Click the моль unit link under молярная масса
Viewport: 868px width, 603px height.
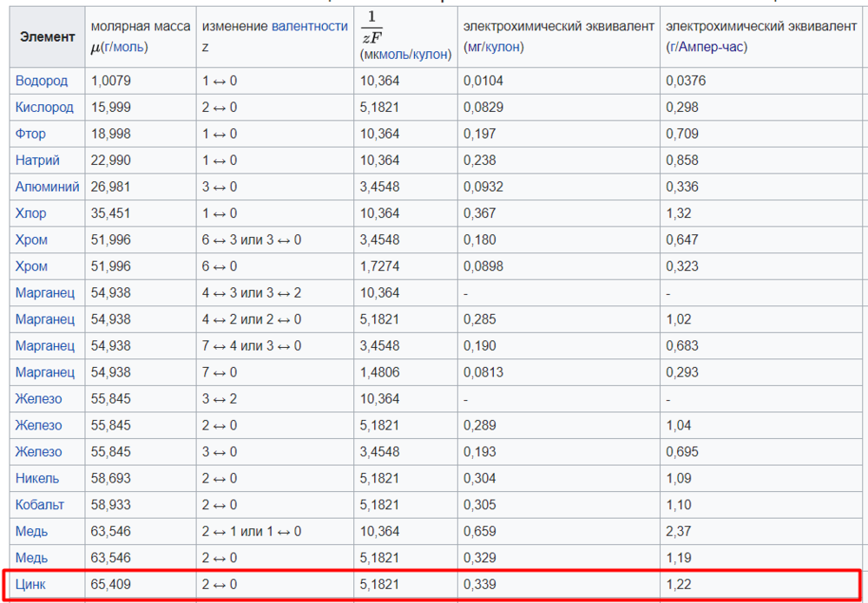tap(129, 47)
